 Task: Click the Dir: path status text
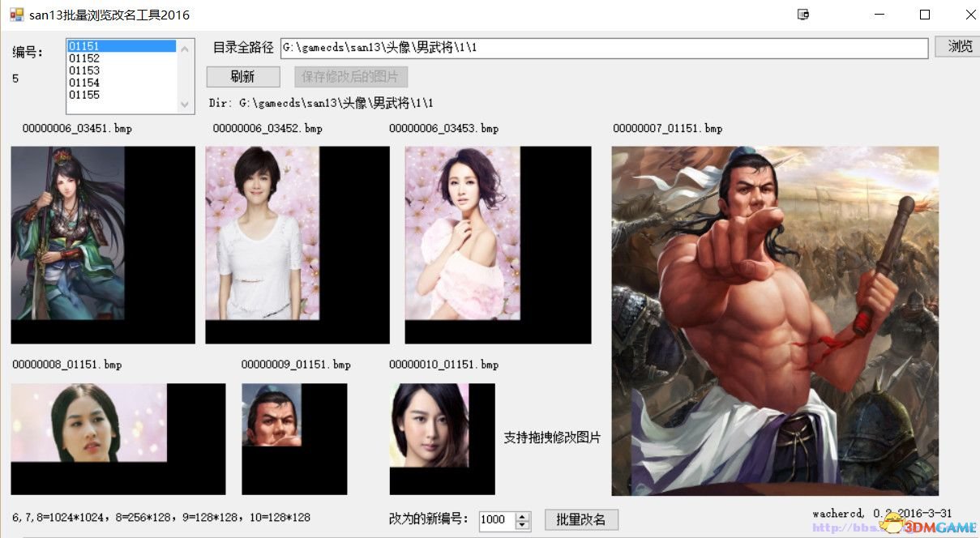point(321,103)
